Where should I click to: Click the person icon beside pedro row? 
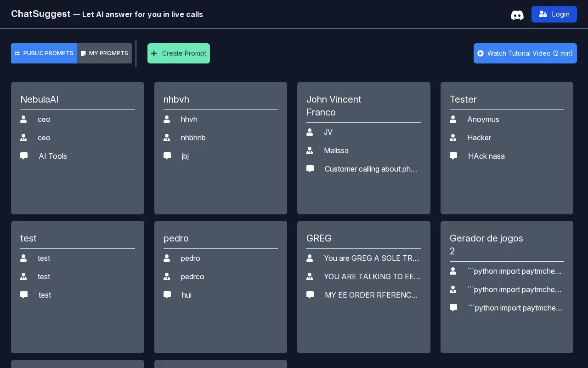(x=167, y=258)
